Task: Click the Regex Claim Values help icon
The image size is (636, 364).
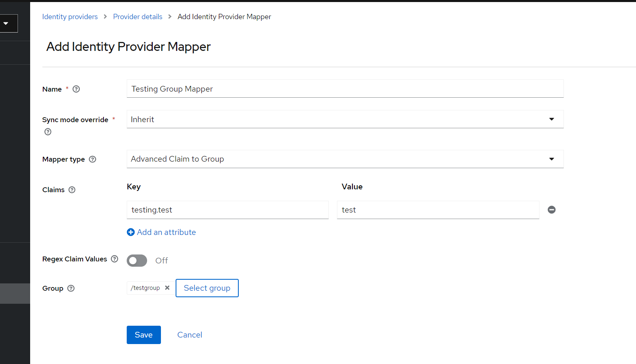Action: click(x=114, y=259)
